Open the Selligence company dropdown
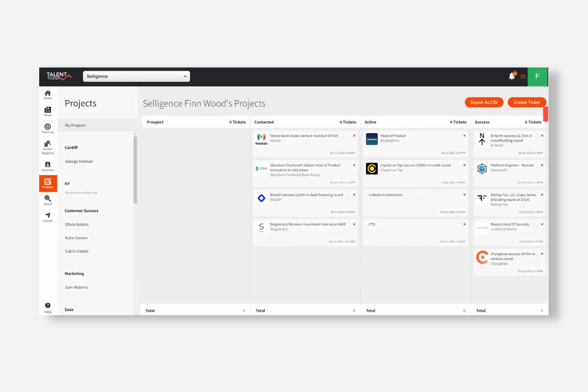 [x=136, y=76]
